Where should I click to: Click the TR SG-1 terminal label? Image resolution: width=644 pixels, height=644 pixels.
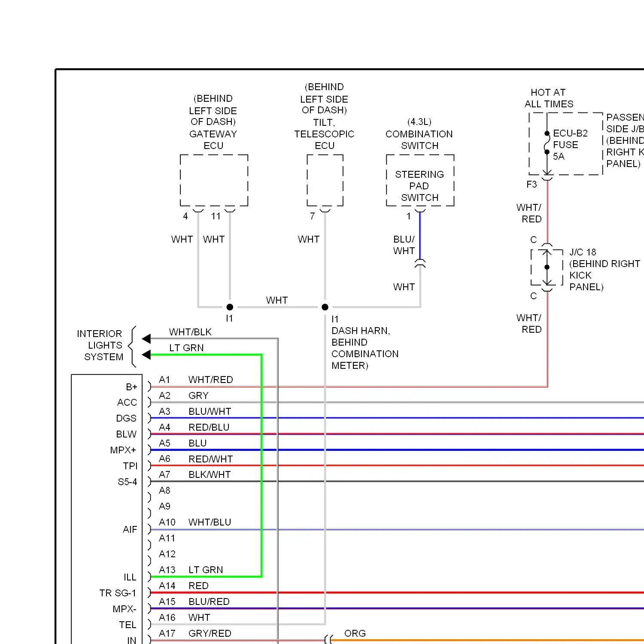pyautogui.click(x=118, y=593)
